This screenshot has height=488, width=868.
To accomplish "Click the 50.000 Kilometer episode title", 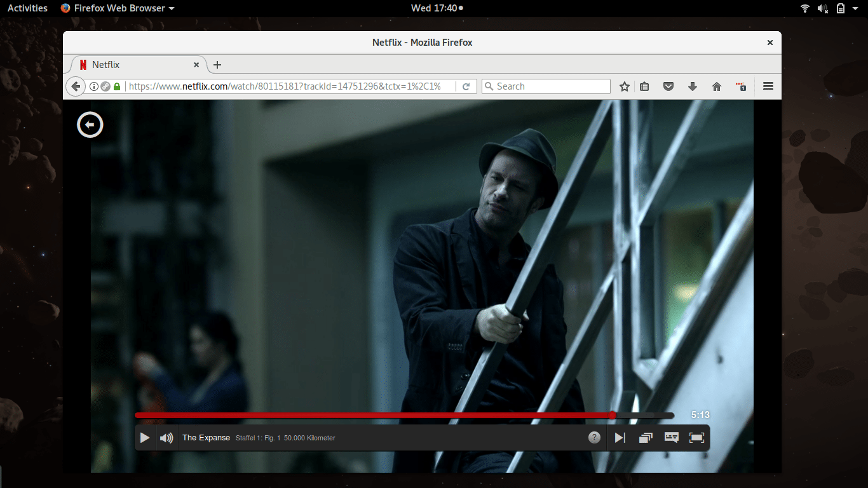I will (x=309, y=438).
